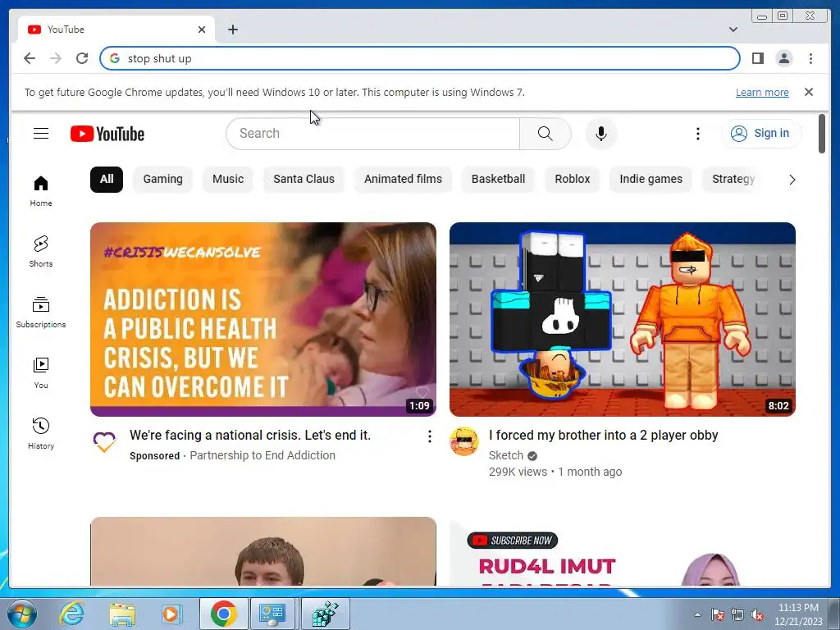
Task: Reload the page
Action: click(x=82, y=58)
